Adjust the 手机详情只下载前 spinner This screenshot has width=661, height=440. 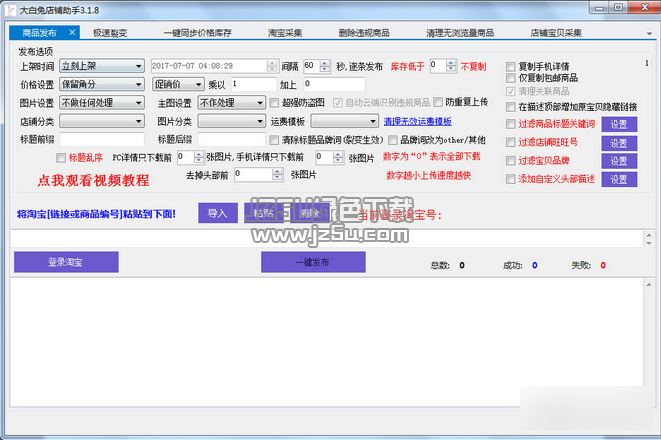(x=338, y=157)
